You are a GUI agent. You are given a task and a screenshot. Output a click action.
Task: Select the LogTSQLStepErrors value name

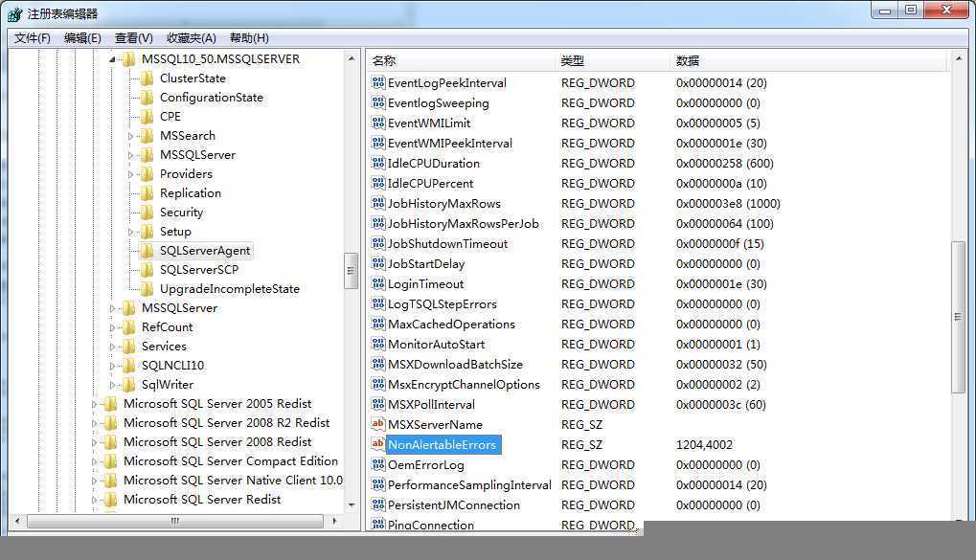coord(442,304)
